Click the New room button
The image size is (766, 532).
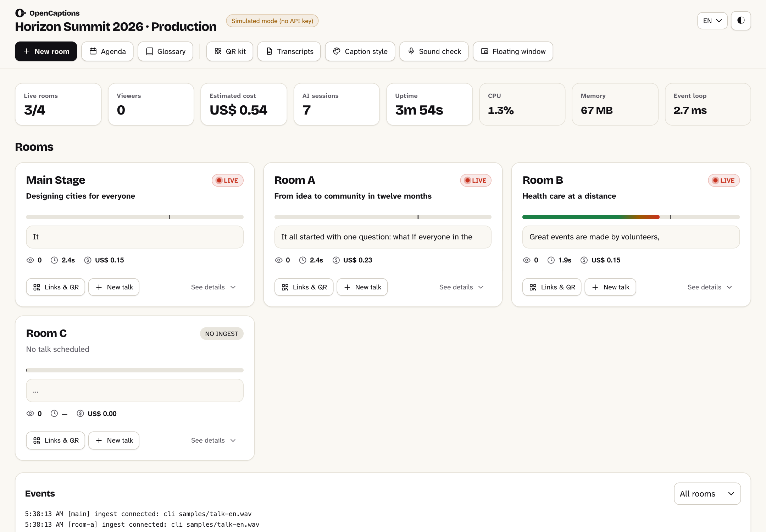(46, 51)
